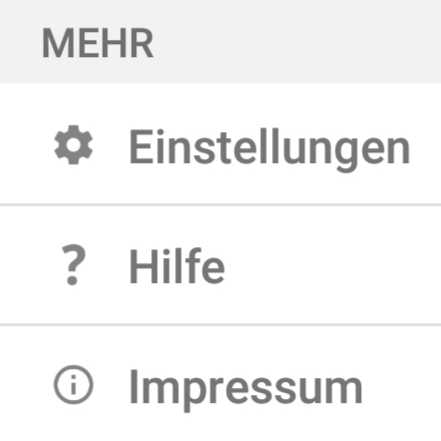Tap the question mark icon for Hilfe
This screenshot has height=441, width=441.
click(x=74, y=265)
